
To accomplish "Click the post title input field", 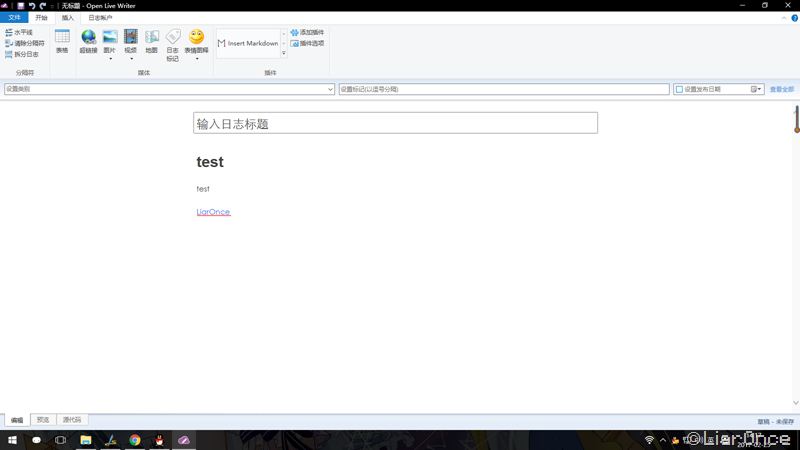I will pos(395,123).
